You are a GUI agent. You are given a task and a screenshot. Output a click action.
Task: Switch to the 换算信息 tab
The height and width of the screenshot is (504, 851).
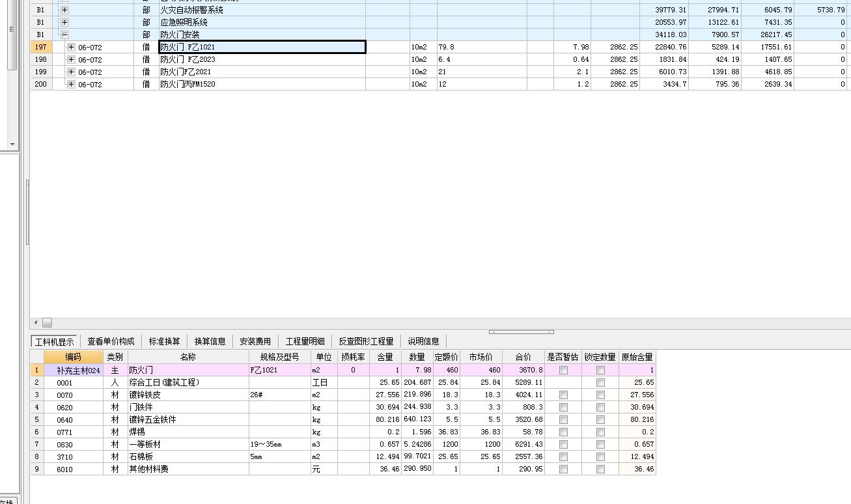click(x=210, y=341)
